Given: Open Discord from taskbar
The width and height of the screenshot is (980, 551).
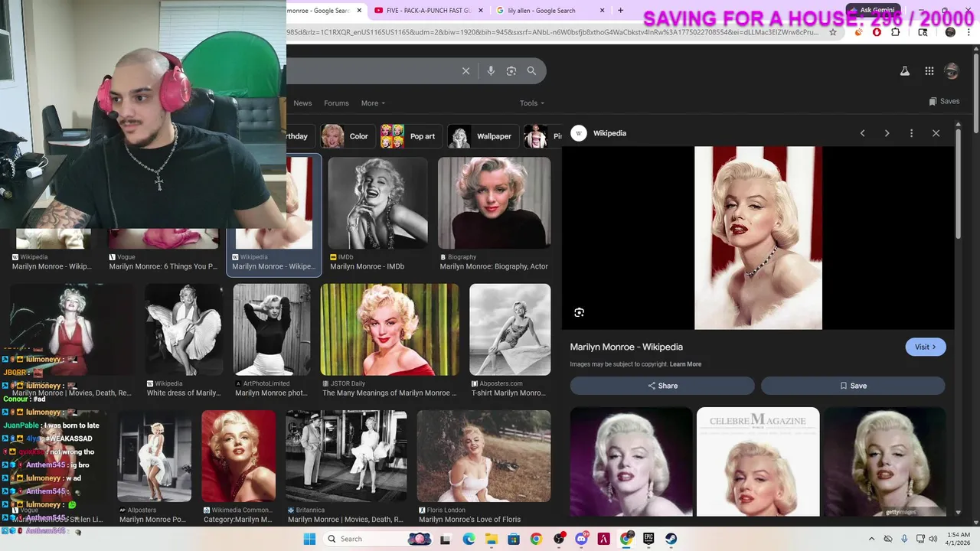Looking at the screenshot, I should click(x=581, y=539).
